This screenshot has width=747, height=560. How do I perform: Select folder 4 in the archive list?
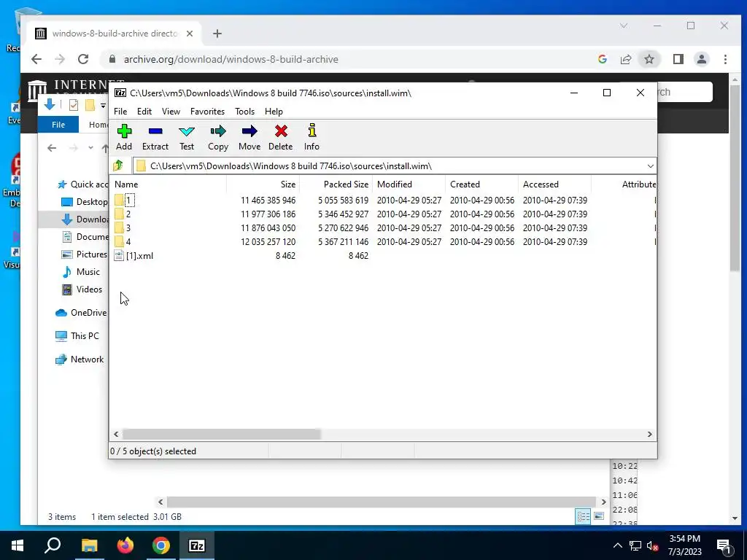123,242
